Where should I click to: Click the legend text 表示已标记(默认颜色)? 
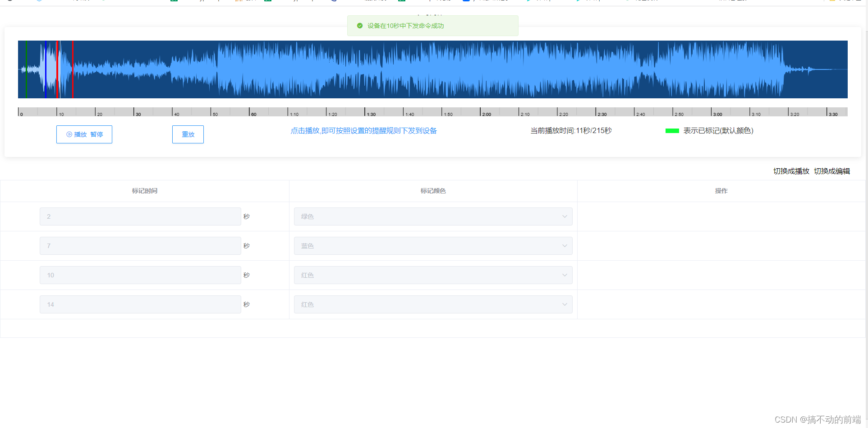click(x=718, y=131)
